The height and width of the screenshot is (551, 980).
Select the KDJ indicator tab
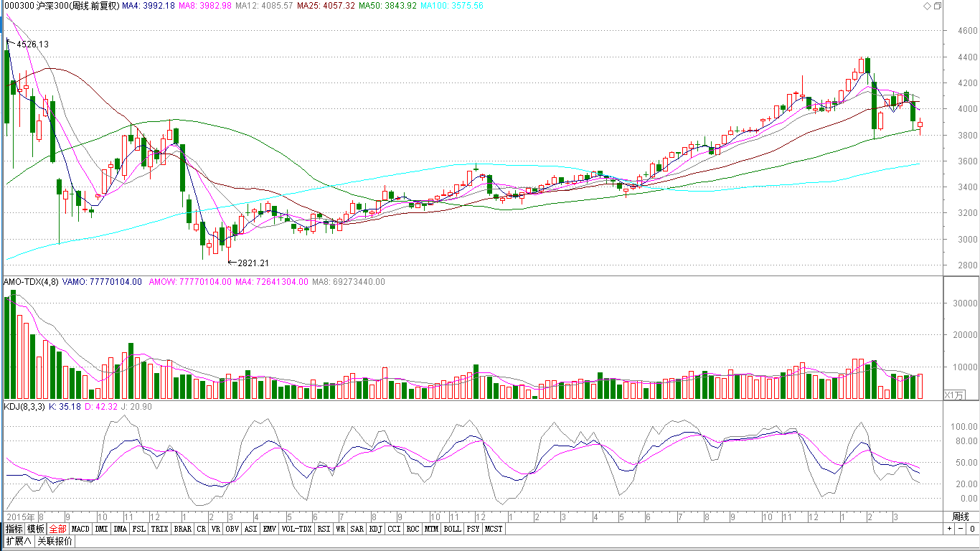click(376, 529)
